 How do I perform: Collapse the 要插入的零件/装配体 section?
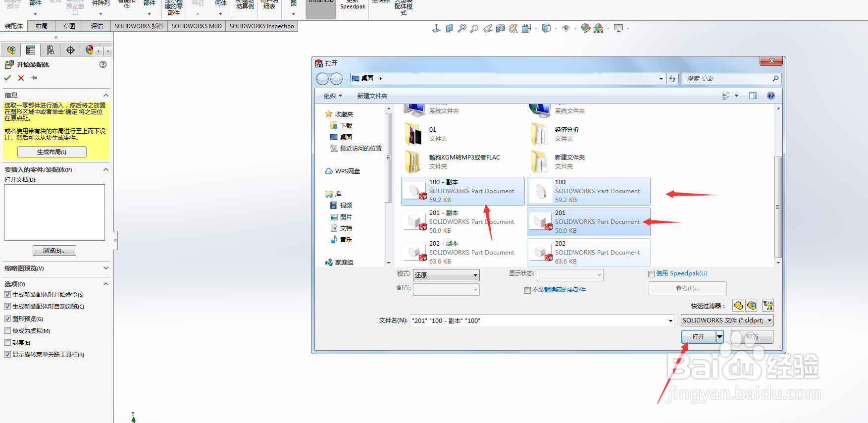pos(105,169)
